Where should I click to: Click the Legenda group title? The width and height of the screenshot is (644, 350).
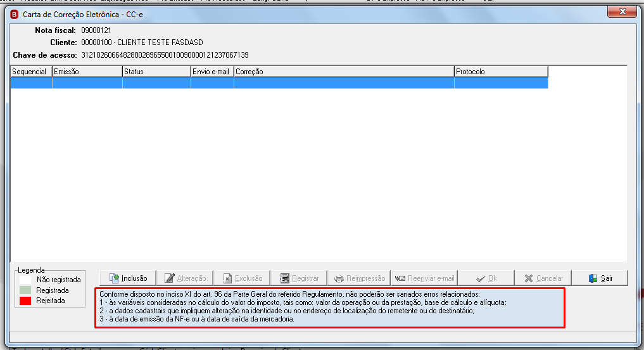pos(31,270)
